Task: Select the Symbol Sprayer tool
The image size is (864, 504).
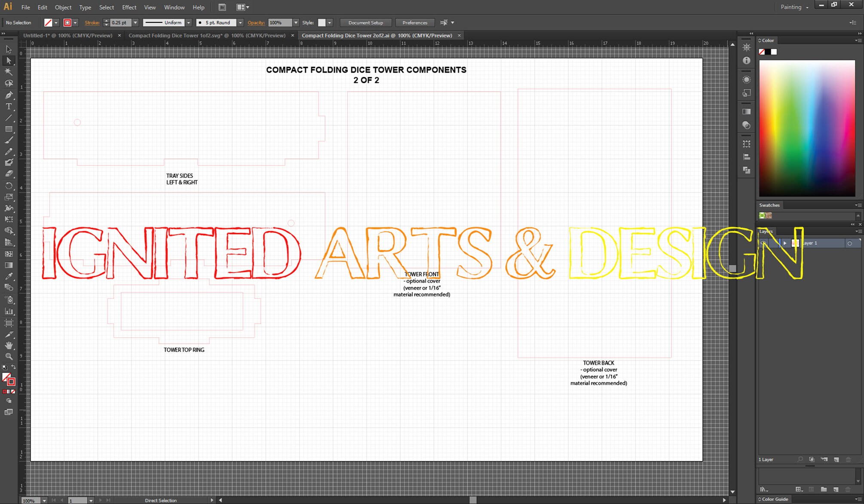Action: (x=9, y=300)
